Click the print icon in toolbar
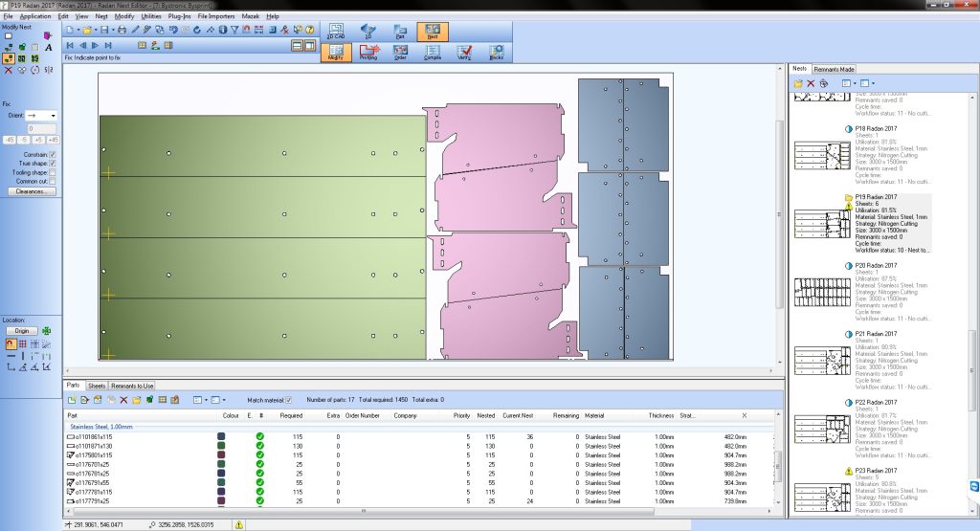This screenshot has width=980, height=531. click(x=122, y=30)
